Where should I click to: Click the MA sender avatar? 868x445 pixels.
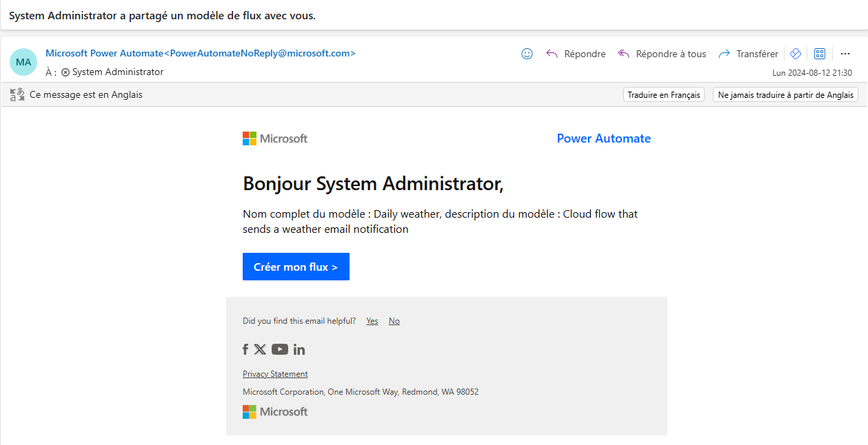pyautogui.click(x=23, y=62)
